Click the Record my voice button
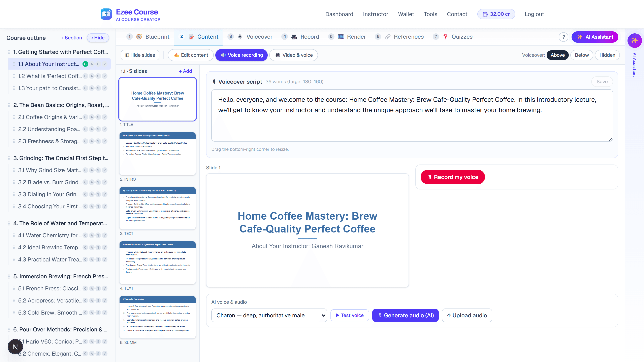The width and height of the screenshot is (644, 362). point(453,177)
